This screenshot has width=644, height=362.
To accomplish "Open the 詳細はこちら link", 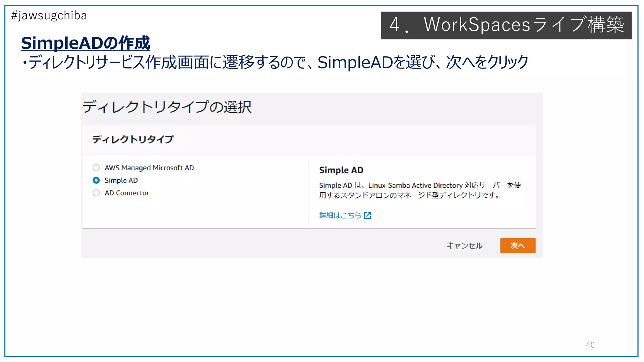I will click(x=340, y=215).
